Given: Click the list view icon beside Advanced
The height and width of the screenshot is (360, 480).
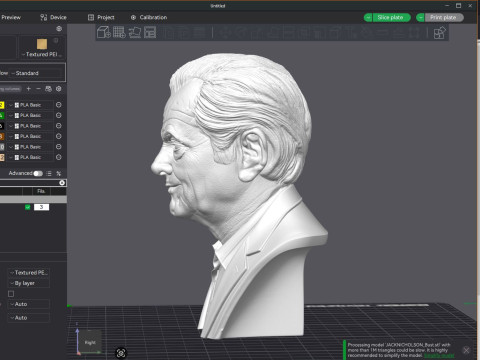Looking at the screenshot, I should coord(49,173).
